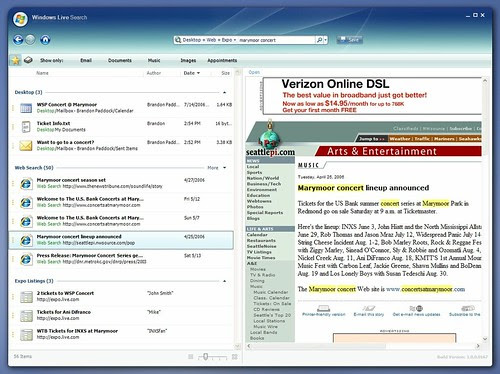This screenshot has height=374, width=500.
Task: Sort by the Date column header
Action: [x=191, y=73]
